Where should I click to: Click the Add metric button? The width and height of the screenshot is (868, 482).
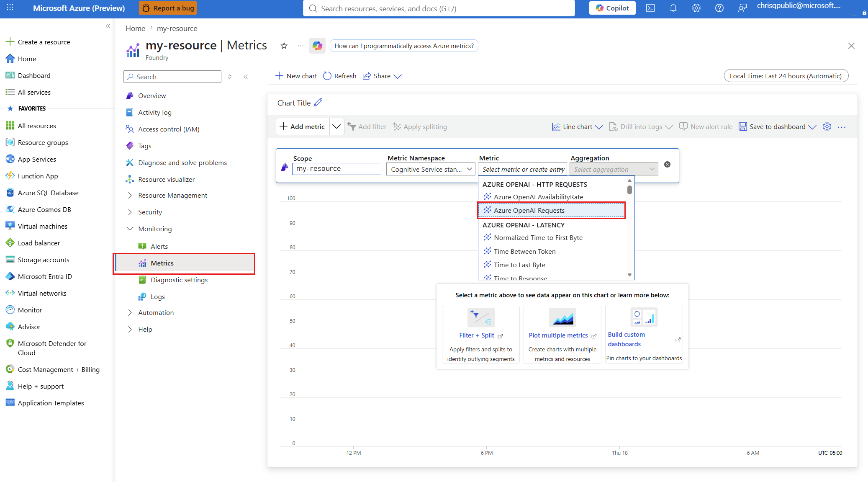pyautogui.click(x=303, y=126)
